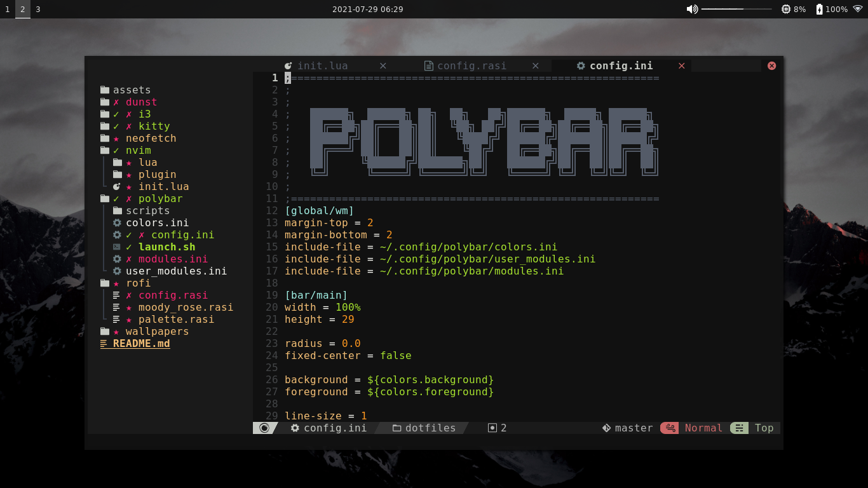Click the circular mode icon in the statusline
The height and width of the screenshot is (488, 868).
264,428
